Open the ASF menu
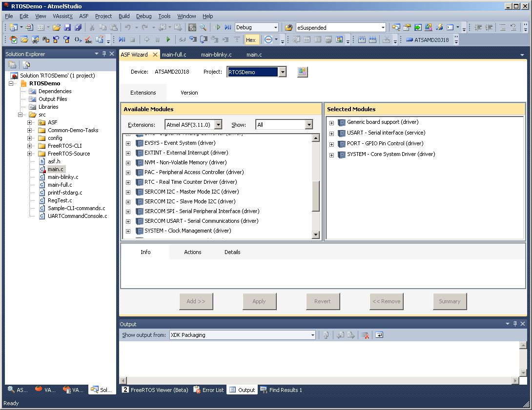Viewport: 532px width, 410px height. pos(84,16)
